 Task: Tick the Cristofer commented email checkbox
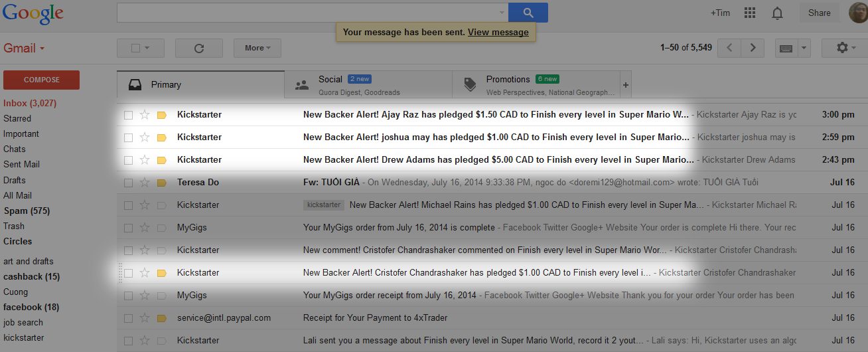128,250
